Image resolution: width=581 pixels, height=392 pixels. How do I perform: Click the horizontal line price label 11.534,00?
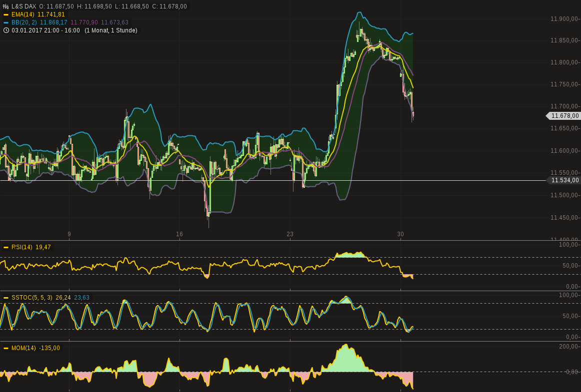click(564, 180)
